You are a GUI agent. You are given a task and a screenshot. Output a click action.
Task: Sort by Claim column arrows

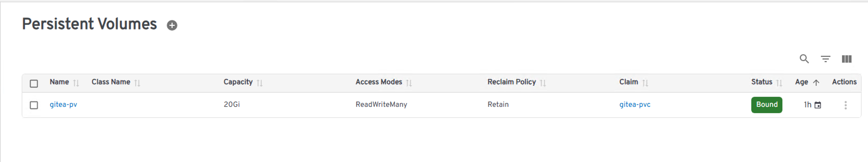coord(645,83)
